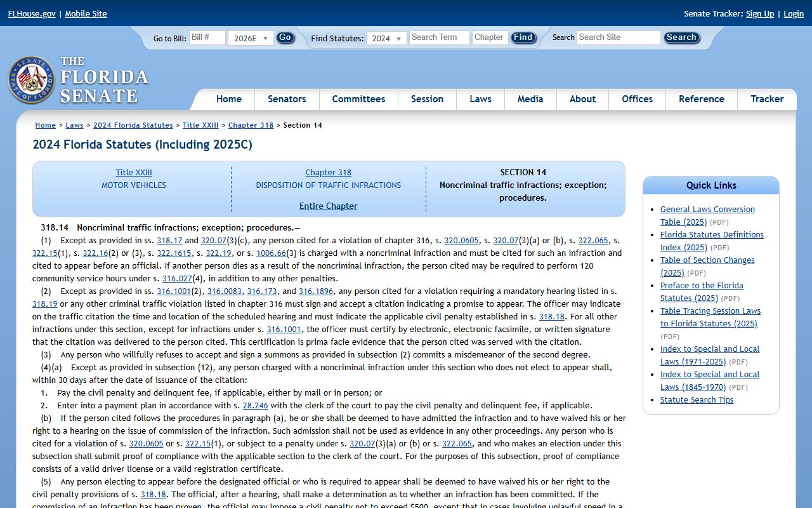
Task: Open Table Tracing Session Laws link
Action: 710,317
